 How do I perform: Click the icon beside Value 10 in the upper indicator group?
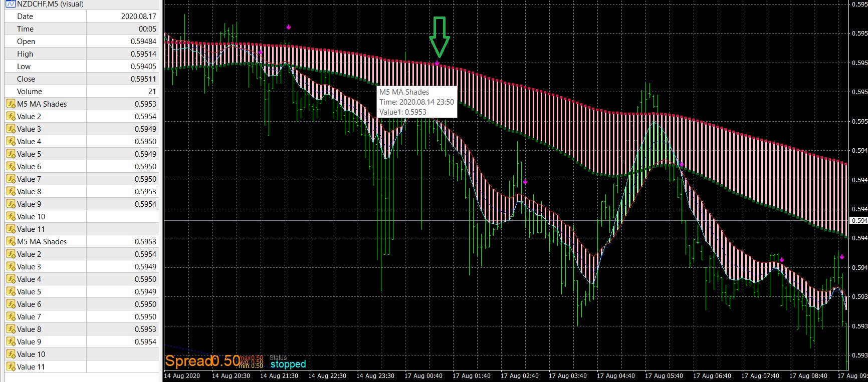[11, 217]
